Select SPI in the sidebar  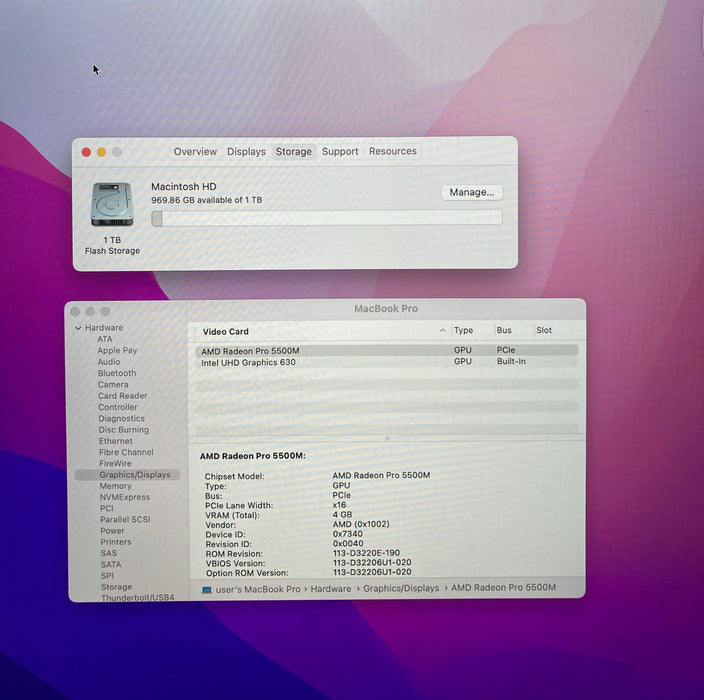tap(107, 575)
